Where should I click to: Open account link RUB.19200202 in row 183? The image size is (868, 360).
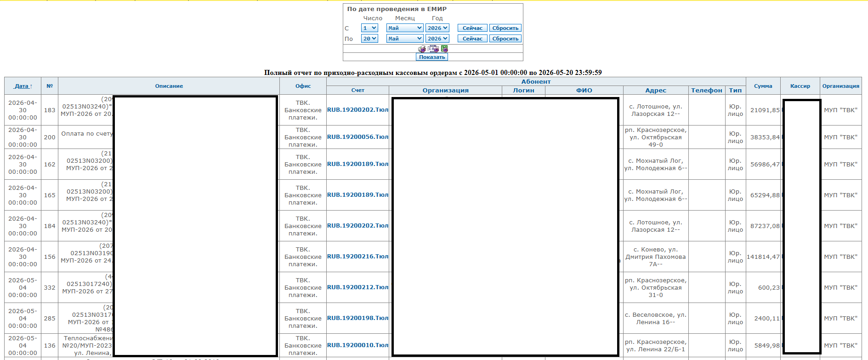(x=358, y=110)
